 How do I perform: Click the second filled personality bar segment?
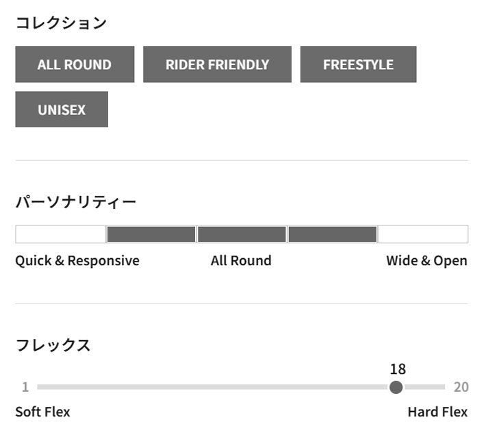[151, 234]
